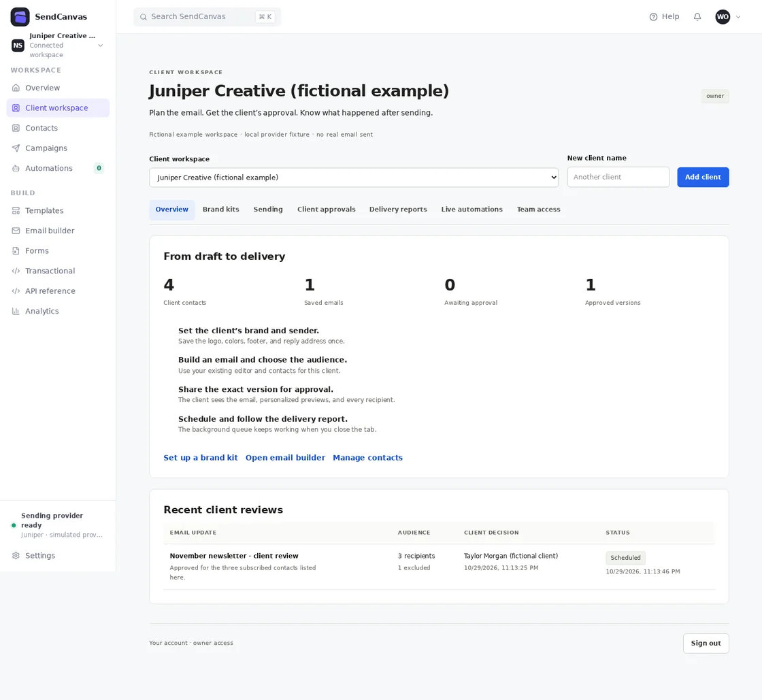762x700 pixels.
Task: Click the 'Awaiting approval' stat label
Action: [471, 303]
